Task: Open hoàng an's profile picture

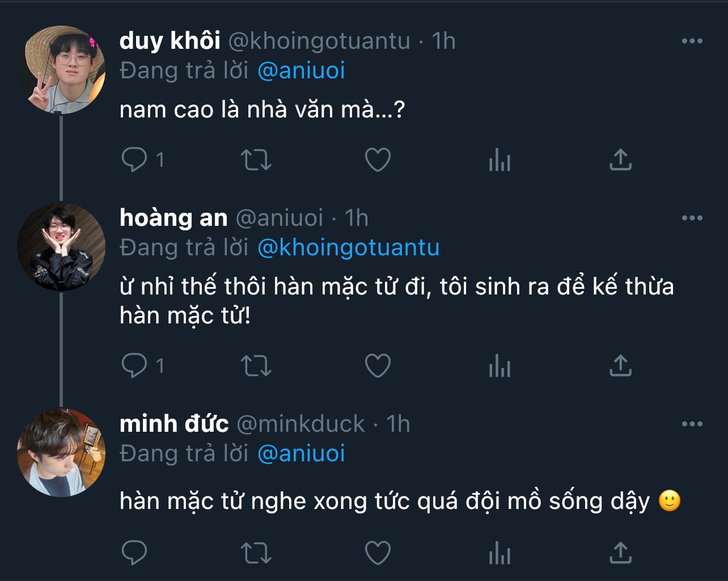Action: (61, 246)
